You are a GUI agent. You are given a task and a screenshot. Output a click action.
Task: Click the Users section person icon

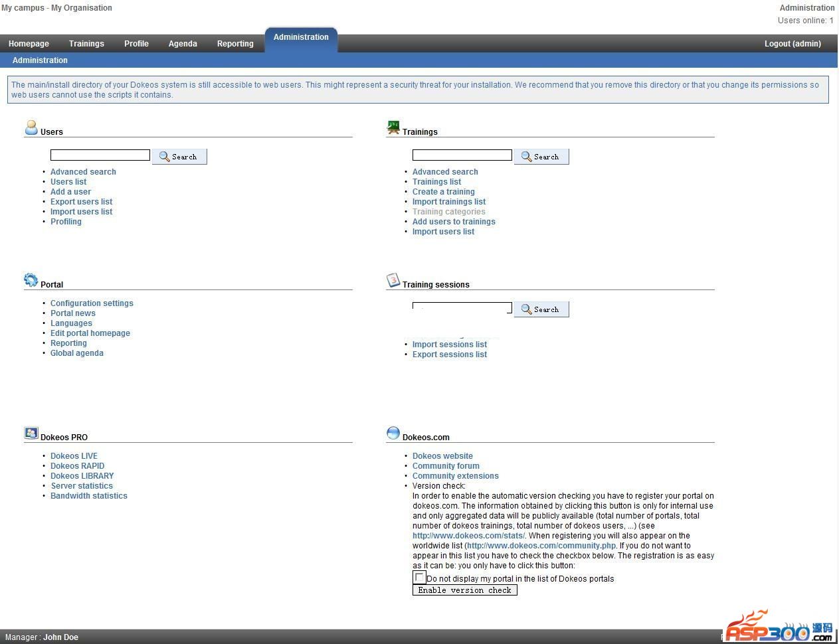click(31, 127)
